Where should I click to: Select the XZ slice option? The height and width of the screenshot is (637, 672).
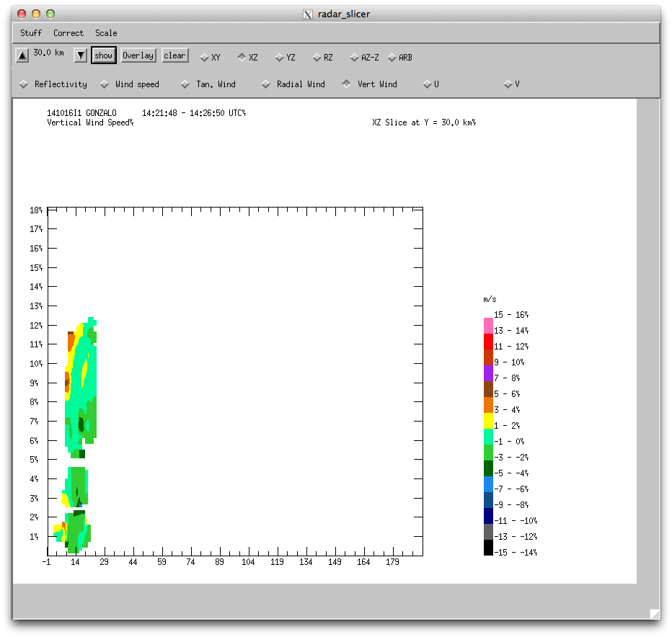click(248, 58)
